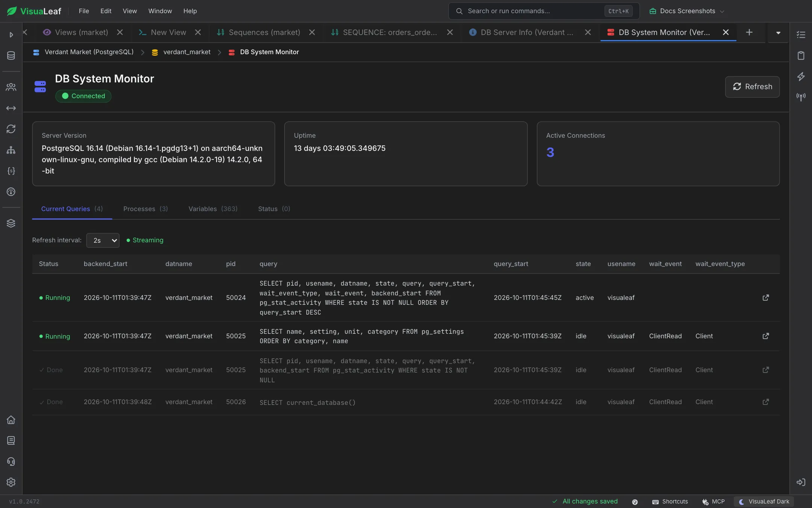Open the dashboard gauge icon in sidebar
Viewport: 812px width, 508px height.
(x=11, y=192)
